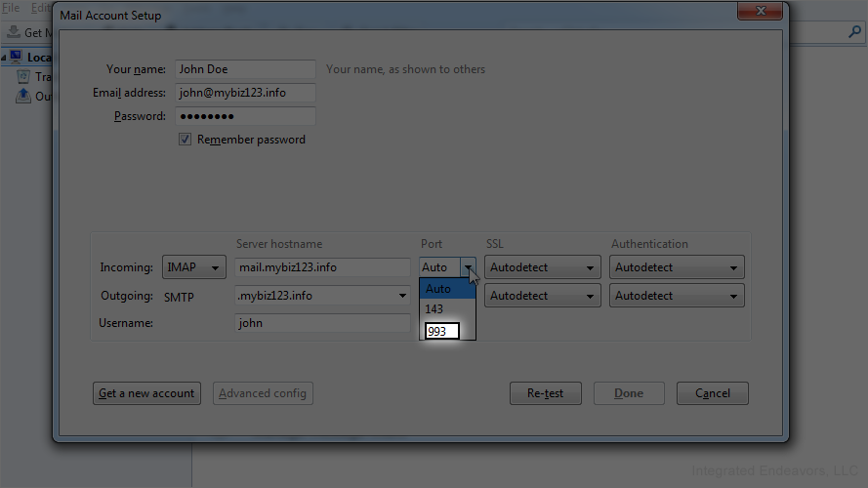Screen dimensions: 868x488
Task: Choose port 143 in the dropdown list
Action: (447, 308)
